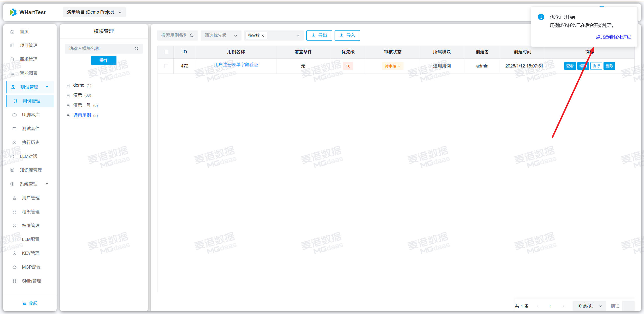The image size is (644, 314).
Task: Open the 10 条/页 page size selector
Action: coord(589,306)
